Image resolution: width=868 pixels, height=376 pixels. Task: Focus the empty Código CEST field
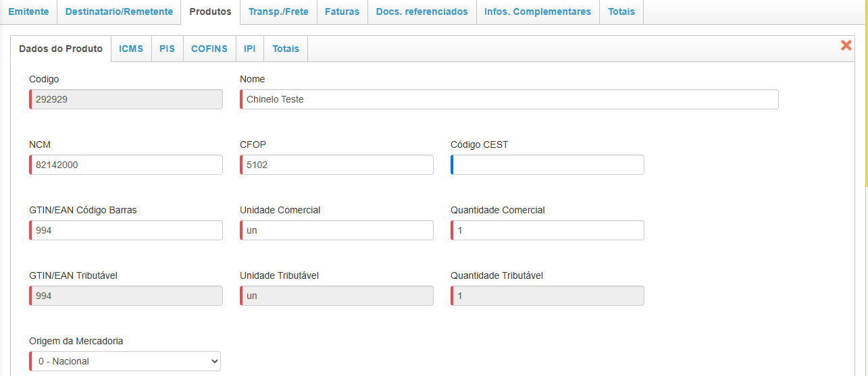coord(548,165)
